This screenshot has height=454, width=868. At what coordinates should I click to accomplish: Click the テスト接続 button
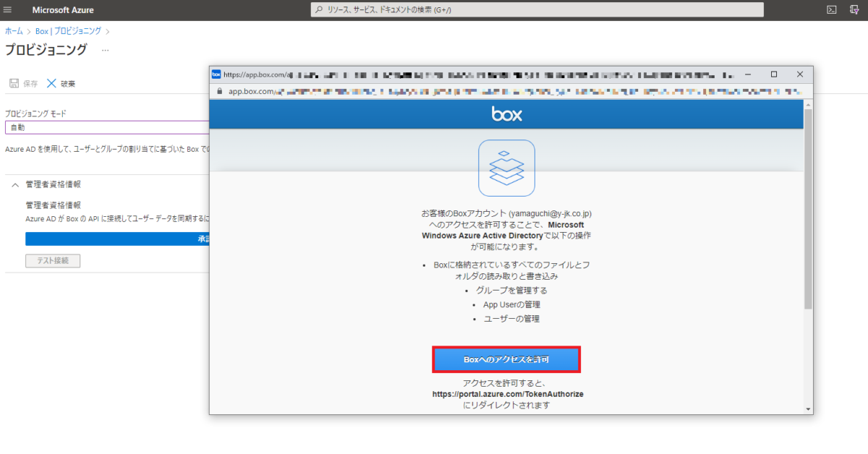click(52, 260)
